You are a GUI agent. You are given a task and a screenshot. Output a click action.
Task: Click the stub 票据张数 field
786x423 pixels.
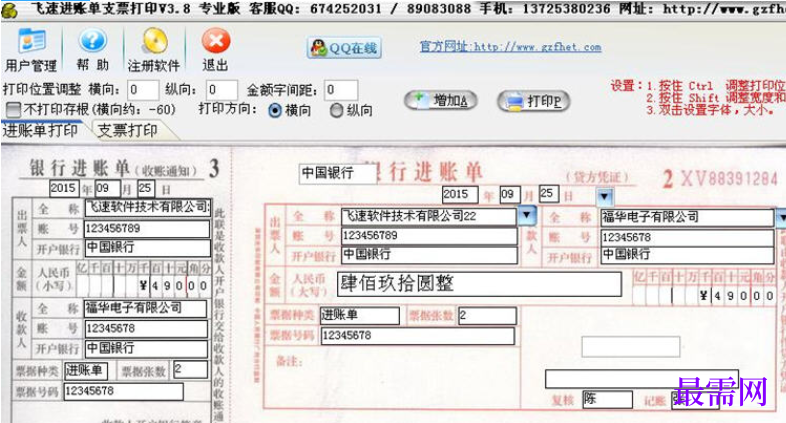190,370
